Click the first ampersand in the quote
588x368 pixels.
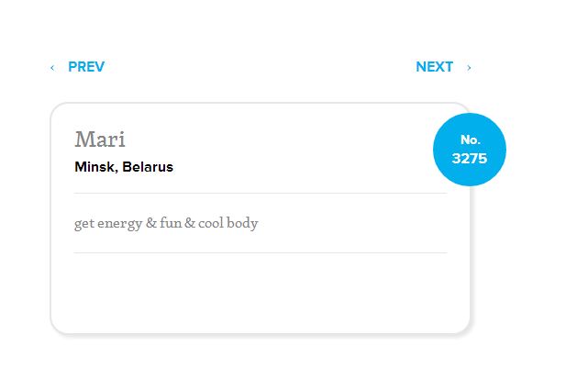coord(151,223)
